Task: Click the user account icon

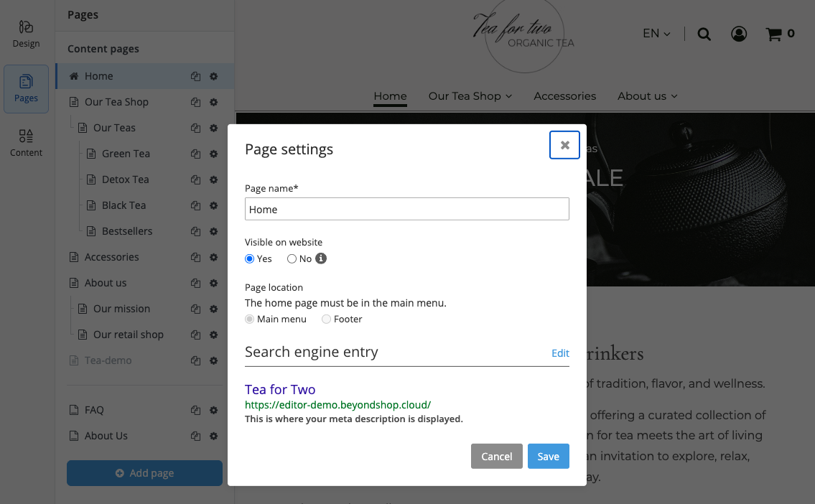Action: (x=738, y=34)
